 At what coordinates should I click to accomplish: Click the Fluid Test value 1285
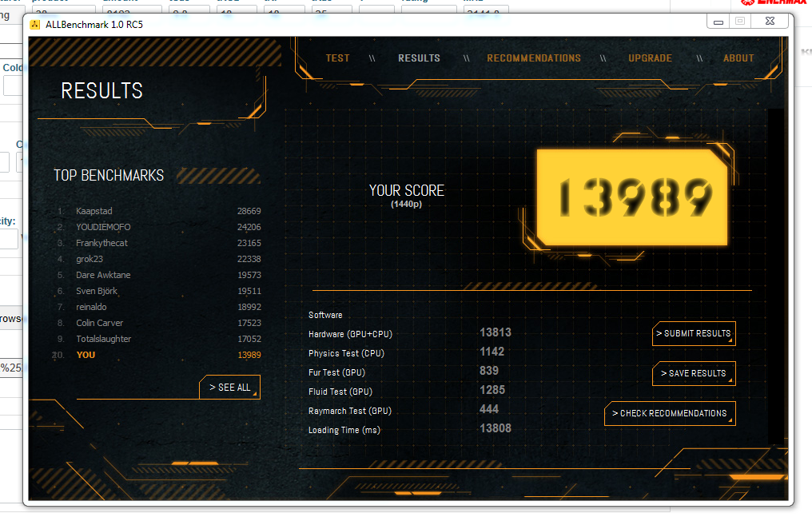(492, 390)
